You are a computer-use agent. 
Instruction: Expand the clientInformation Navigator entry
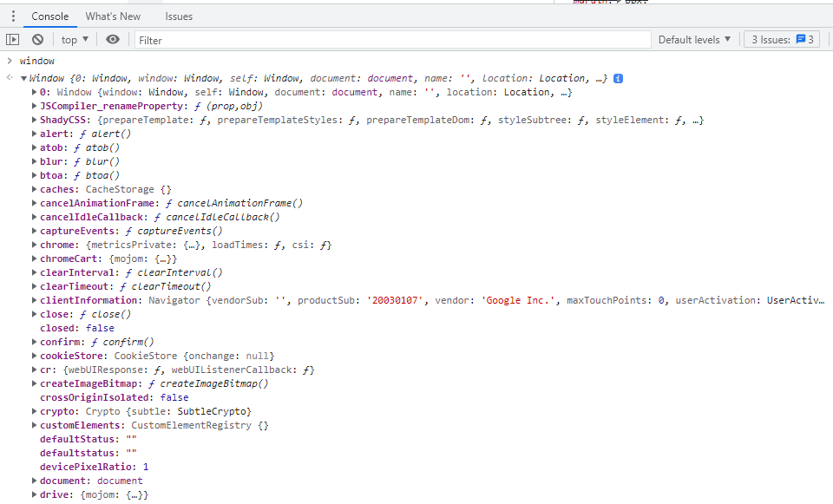(x=32, y=300)
